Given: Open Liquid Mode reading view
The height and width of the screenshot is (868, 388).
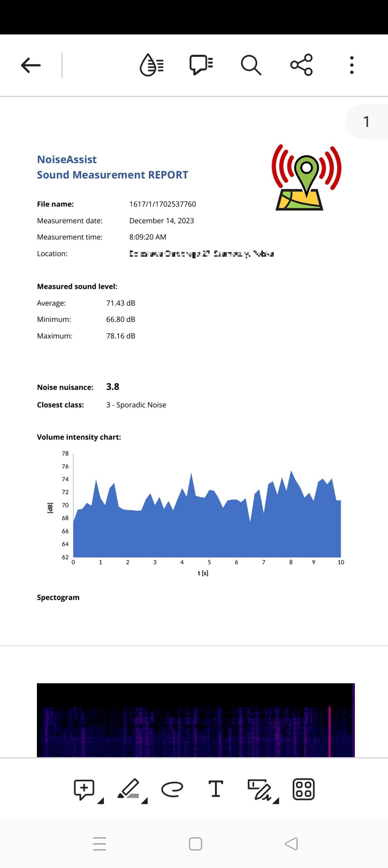Looking at the screenshot, I should [x=151, y=65].
